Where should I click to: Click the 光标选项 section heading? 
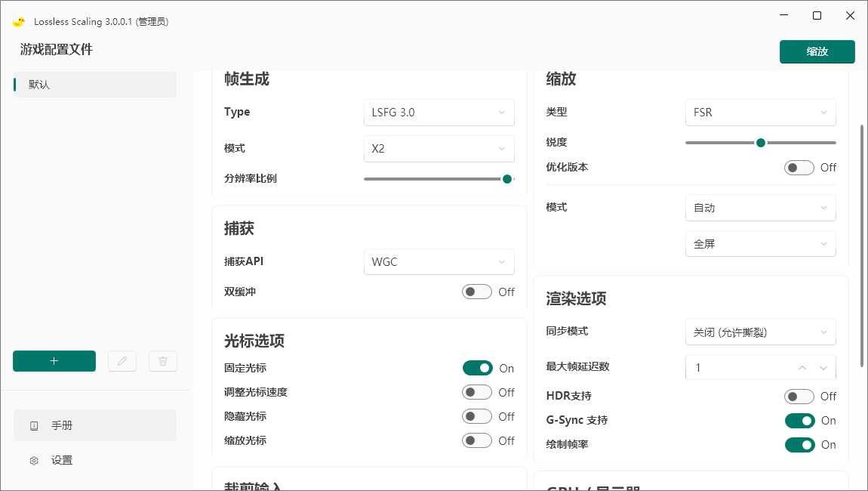254,341
